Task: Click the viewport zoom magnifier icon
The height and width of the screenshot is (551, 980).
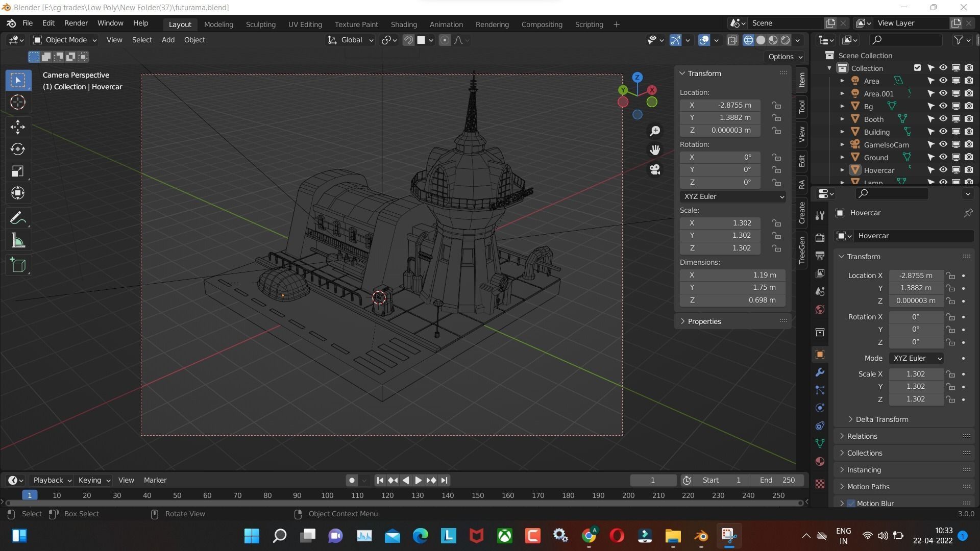Action: pos(655,131)
